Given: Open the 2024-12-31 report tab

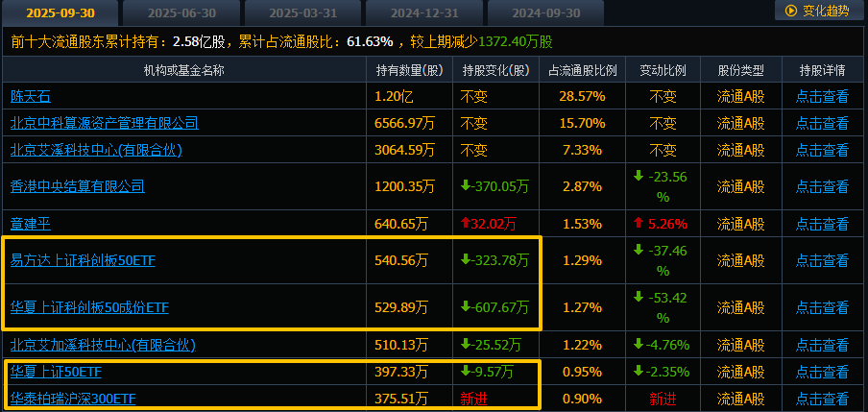Looking at the screenshot, I should [x=424, y=12].
